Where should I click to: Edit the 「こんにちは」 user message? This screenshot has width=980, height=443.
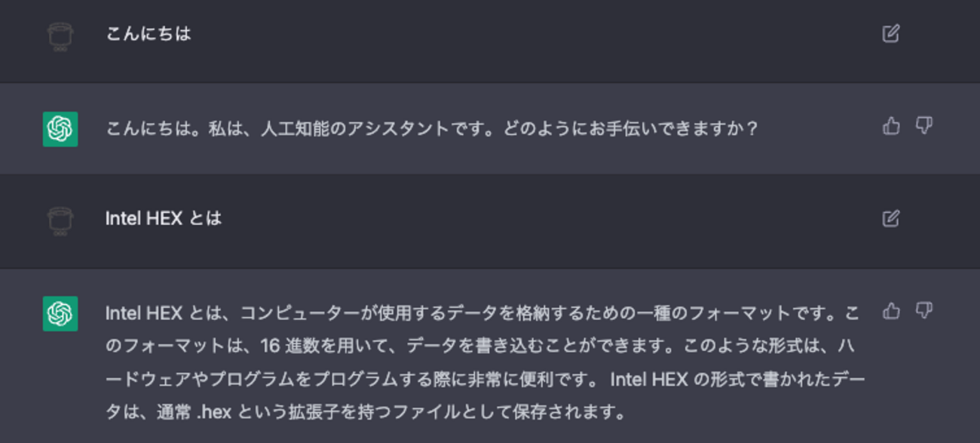click(890, 34)
